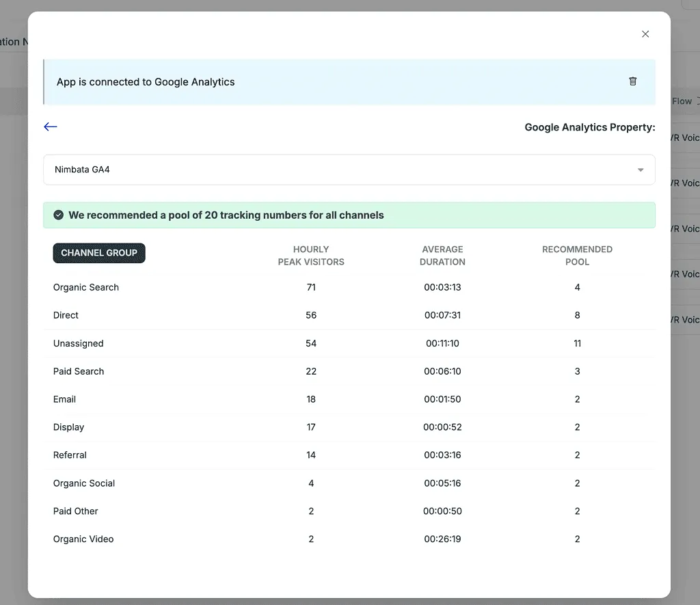Click the duration value 00:00:52
Image resolution: width=700 pixels, height=605 pixels.
coord(442,427)
